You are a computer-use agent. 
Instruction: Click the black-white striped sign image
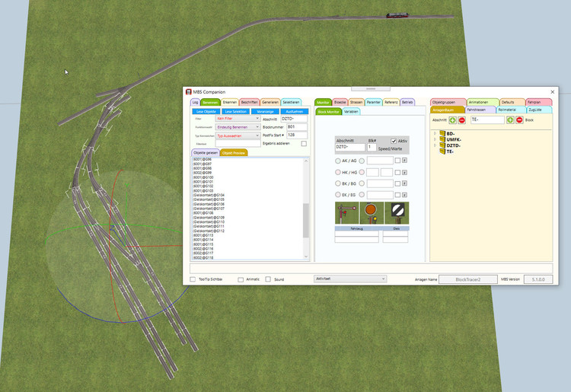[x=397, y=212]
